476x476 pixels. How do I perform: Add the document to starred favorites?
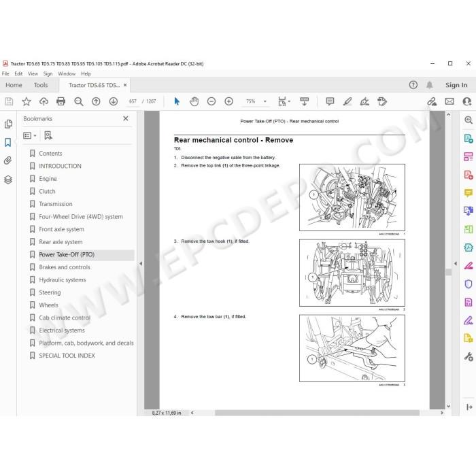27,101
